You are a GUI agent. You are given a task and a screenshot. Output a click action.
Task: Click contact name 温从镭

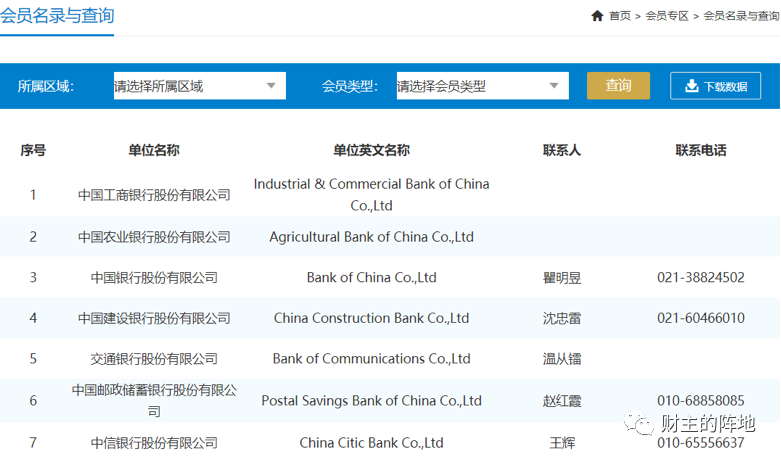click(562, 359)
